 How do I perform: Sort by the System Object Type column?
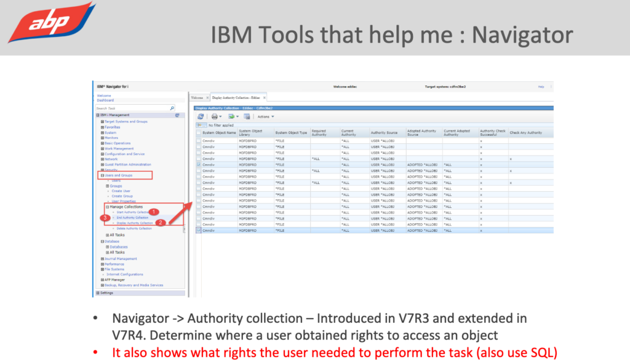point(291,133)
